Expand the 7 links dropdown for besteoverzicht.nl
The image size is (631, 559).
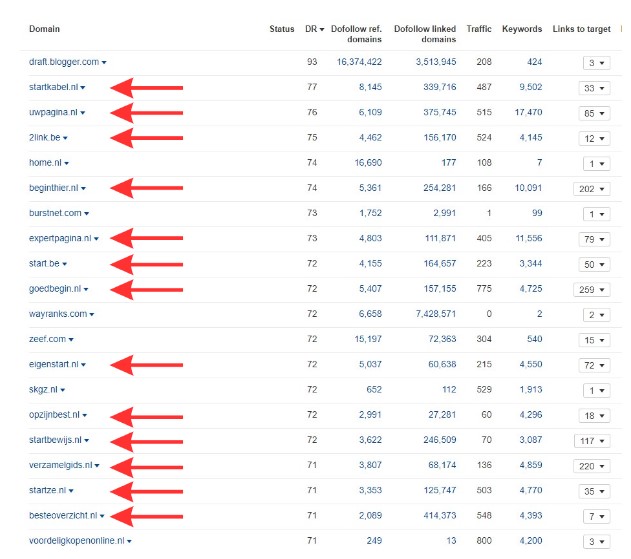[596, 516]
